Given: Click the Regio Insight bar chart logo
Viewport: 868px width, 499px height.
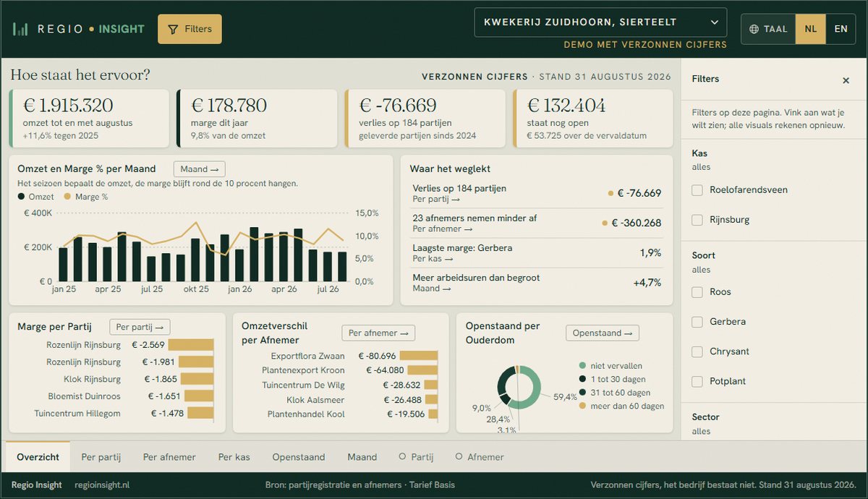Looking at the screenshot, I should (x=20, y=29).
